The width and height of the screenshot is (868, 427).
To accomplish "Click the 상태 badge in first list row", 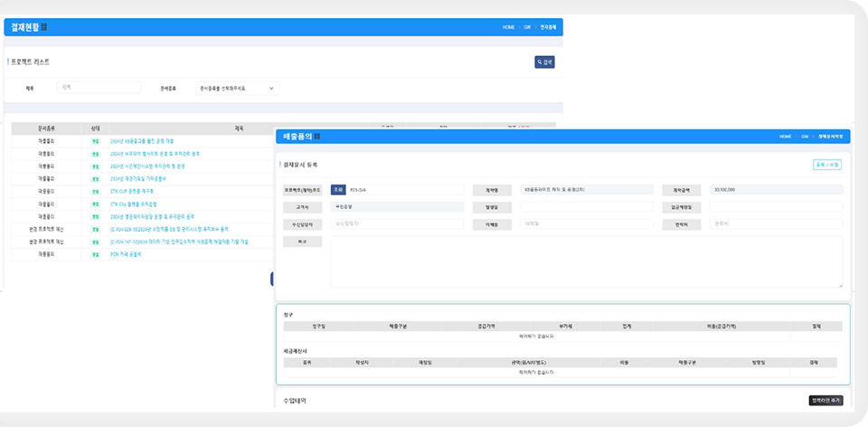I will pos(95,141).
